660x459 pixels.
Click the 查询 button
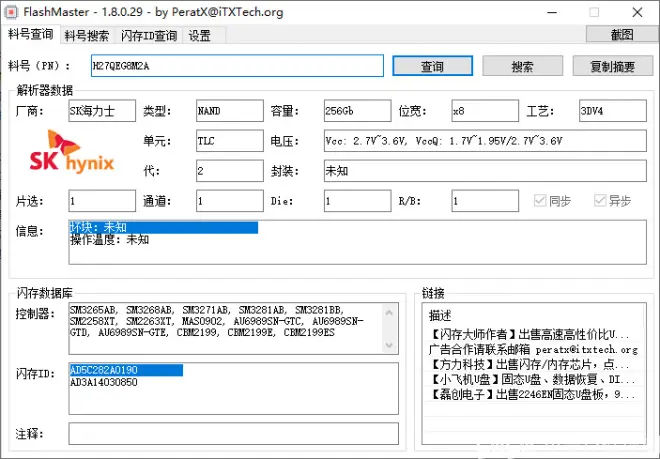[432, 66]
